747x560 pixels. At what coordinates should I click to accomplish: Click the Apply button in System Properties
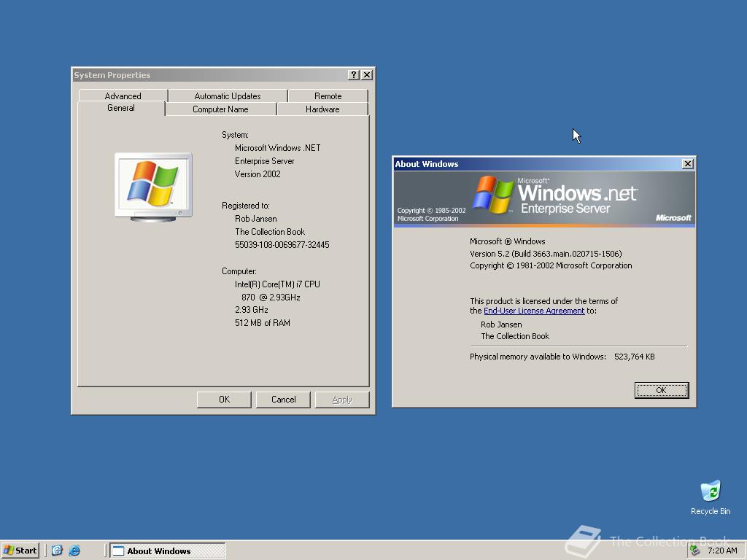[x=342, y=400]
